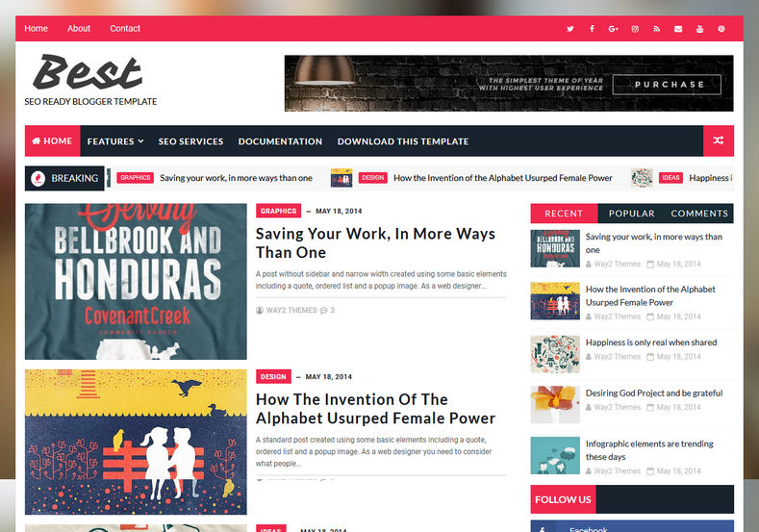Click the Pinterest icon in top bar

pos(721,29)
